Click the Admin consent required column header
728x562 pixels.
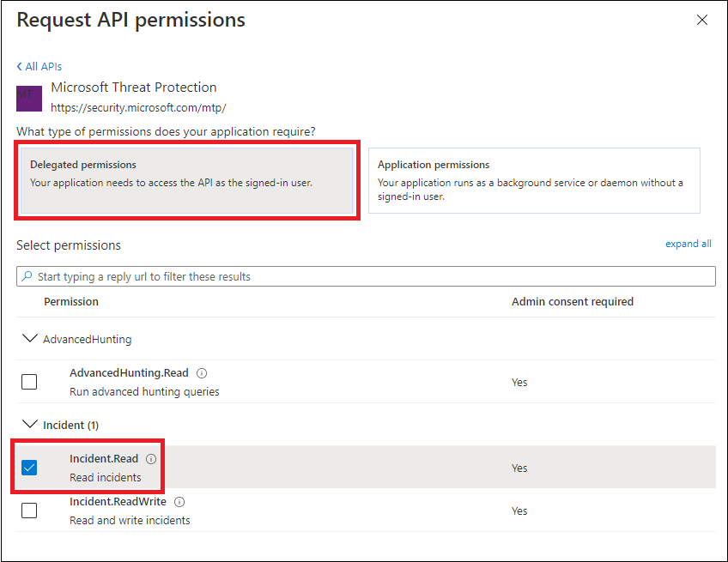pyautogui.click(x=573, y=302)
